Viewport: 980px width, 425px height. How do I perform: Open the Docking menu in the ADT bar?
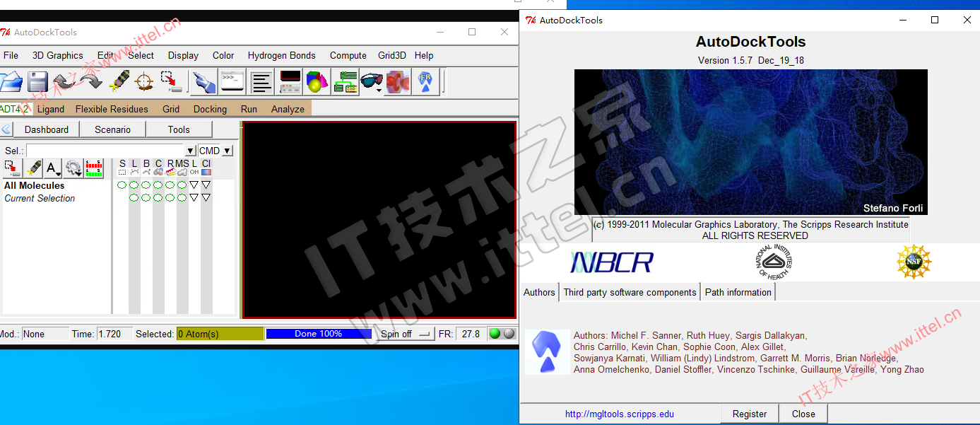coord(211,109)
